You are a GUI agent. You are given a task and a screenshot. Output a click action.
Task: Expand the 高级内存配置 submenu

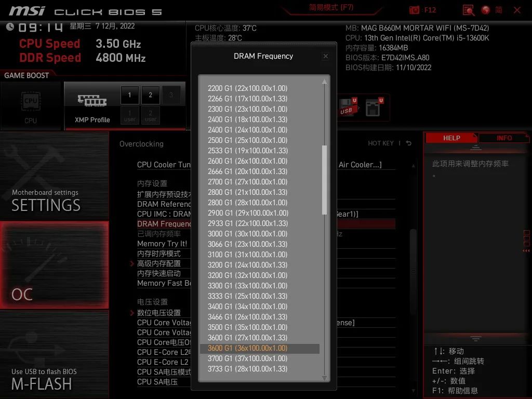click(x=158, y=263)
